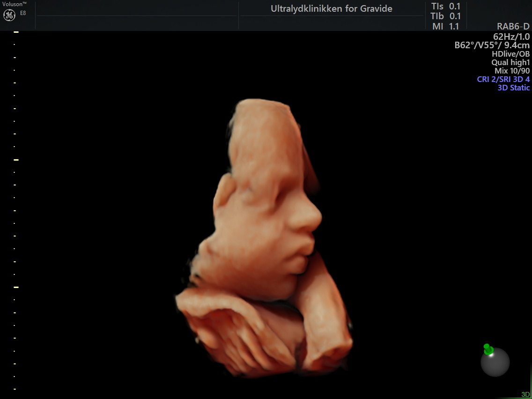Screen dimensions: 532x399
Task: Click the GE logo icon
Action: [x=9, y=15]
